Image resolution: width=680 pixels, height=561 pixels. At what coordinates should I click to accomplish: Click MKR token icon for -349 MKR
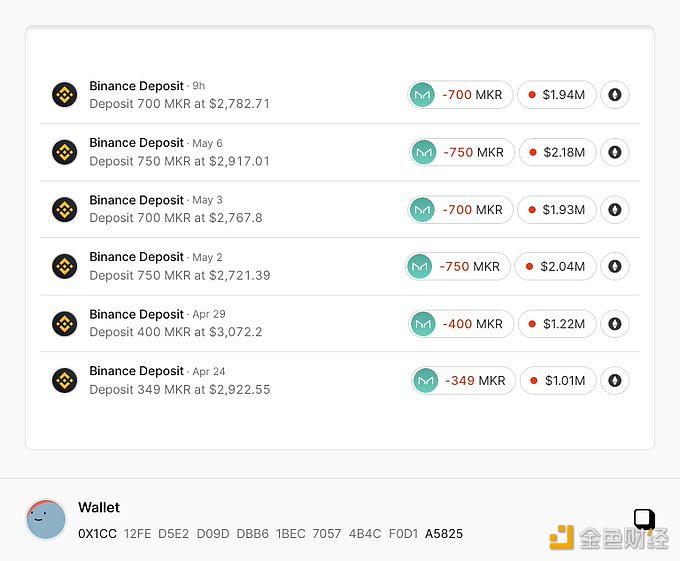point(425,381)
